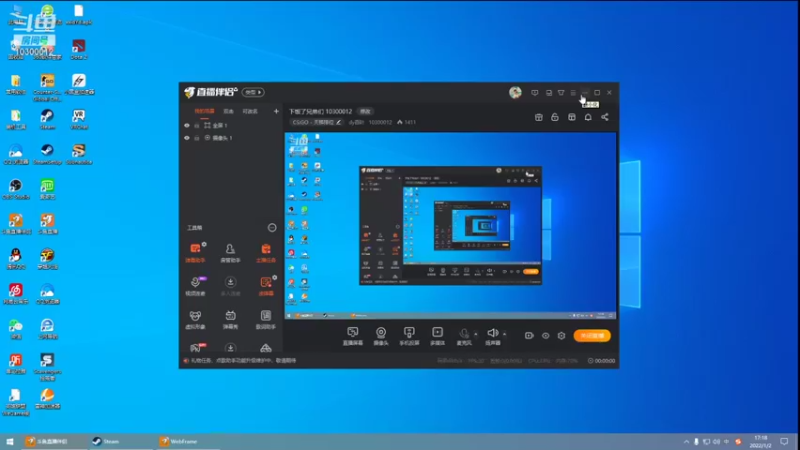Toggle the lock of the 全屏 1 source
Image resolution: width=800 pixels, height=450 pixels.
[x=196, y=126]
